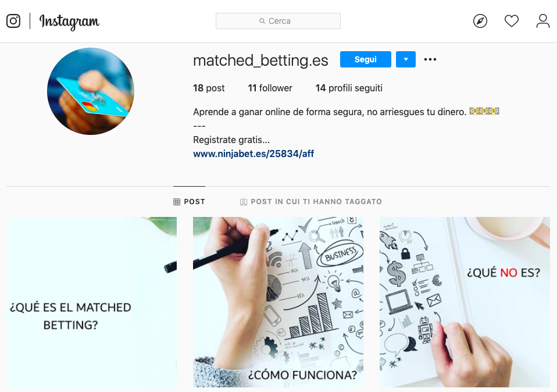Switch to the POST tab
This screenshot has width=557, height=392.
click(x=189, y=201)
